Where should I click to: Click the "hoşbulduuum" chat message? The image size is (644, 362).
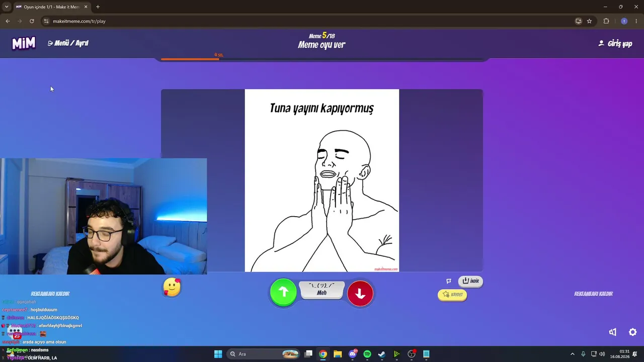tap(44, 310)
